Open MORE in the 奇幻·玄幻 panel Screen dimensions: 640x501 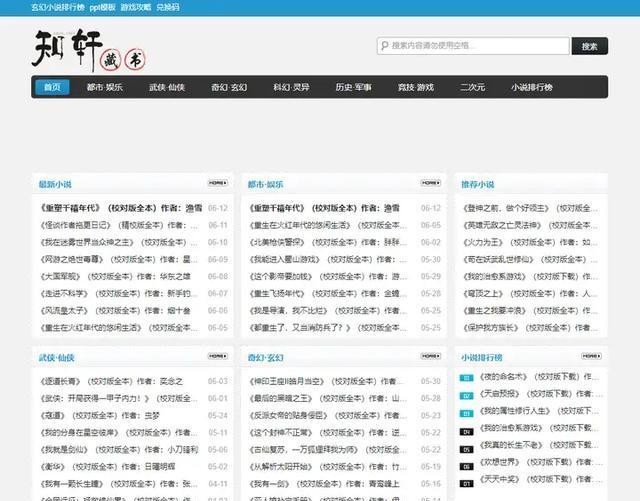[430, 356]
